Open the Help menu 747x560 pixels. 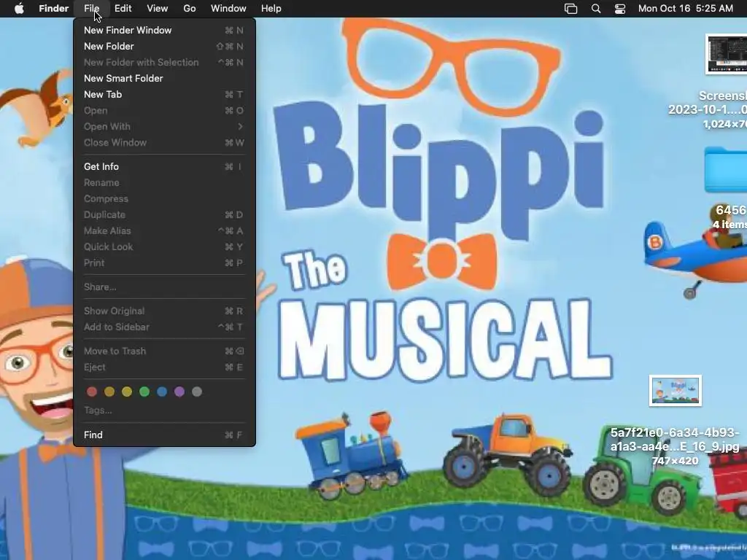click(271, 9)
